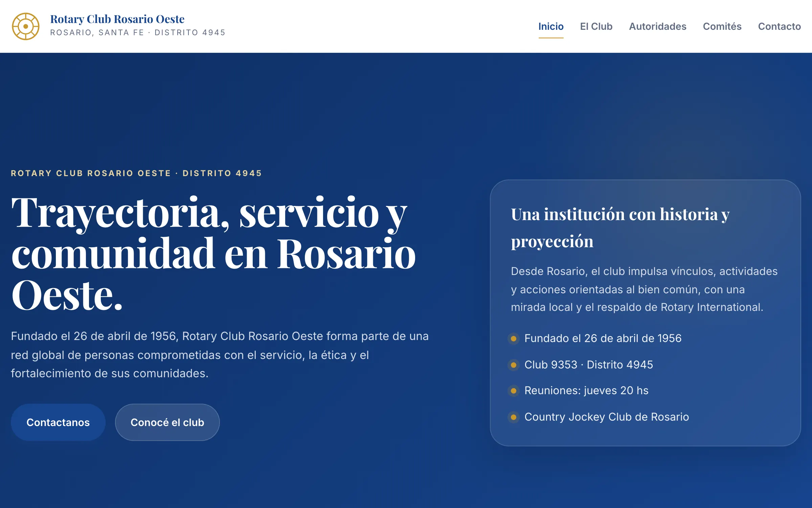Viewport: 812px width, 508px height.
Task: Click the Conocé el club button
Action: tap(167, 422)
